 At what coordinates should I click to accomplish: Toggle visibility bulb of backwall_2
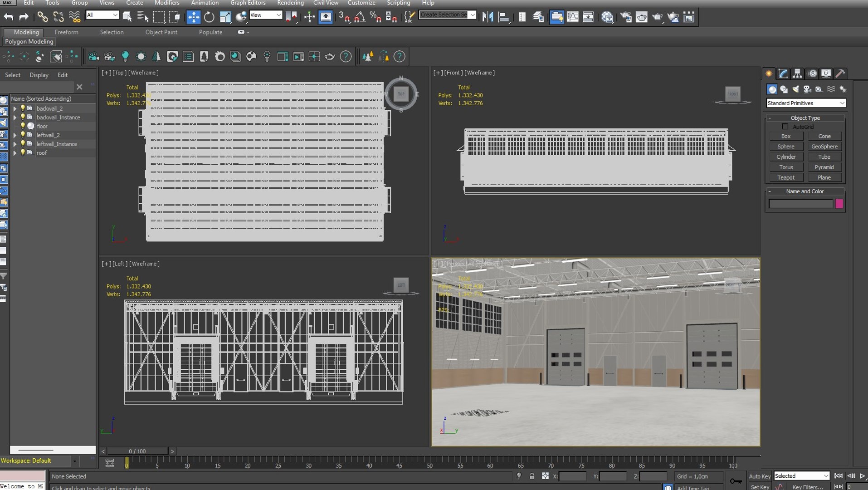coord(23,108)
